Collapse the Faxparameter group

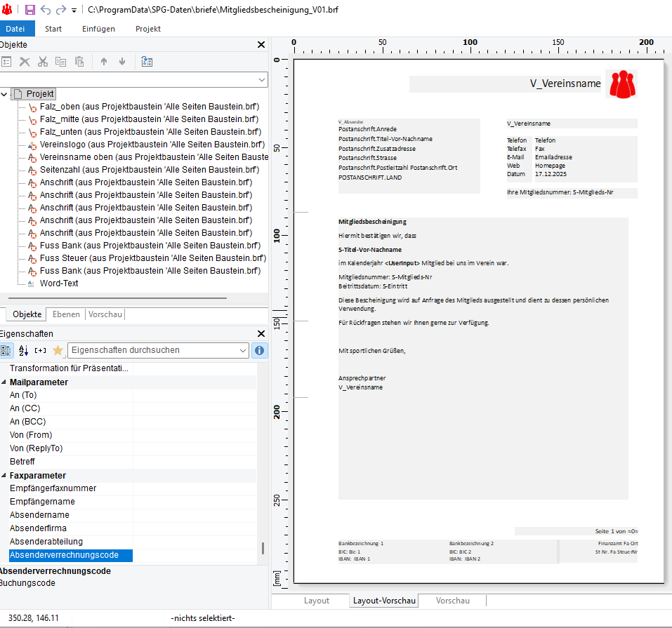(4, 475)
